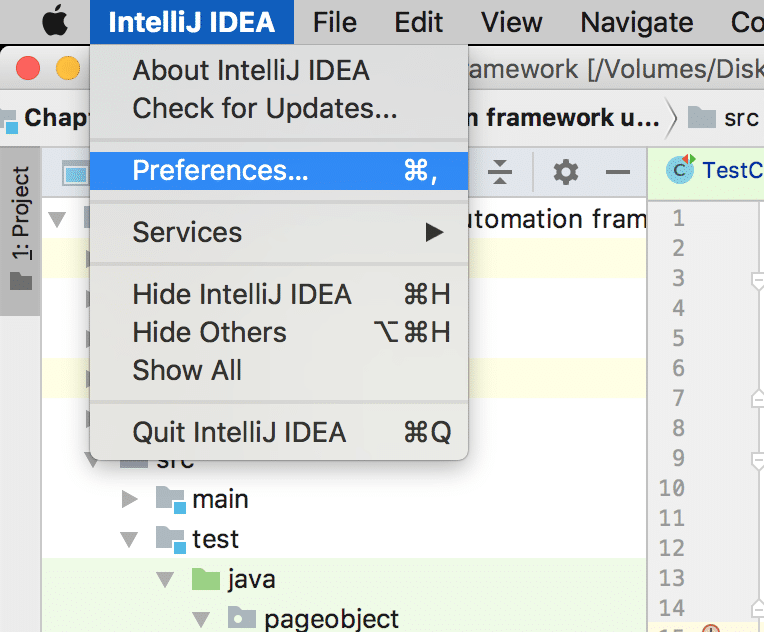Collapse the java folder arrow
The height and width of the screenshot is (632, 764).
tap(165, 579)
